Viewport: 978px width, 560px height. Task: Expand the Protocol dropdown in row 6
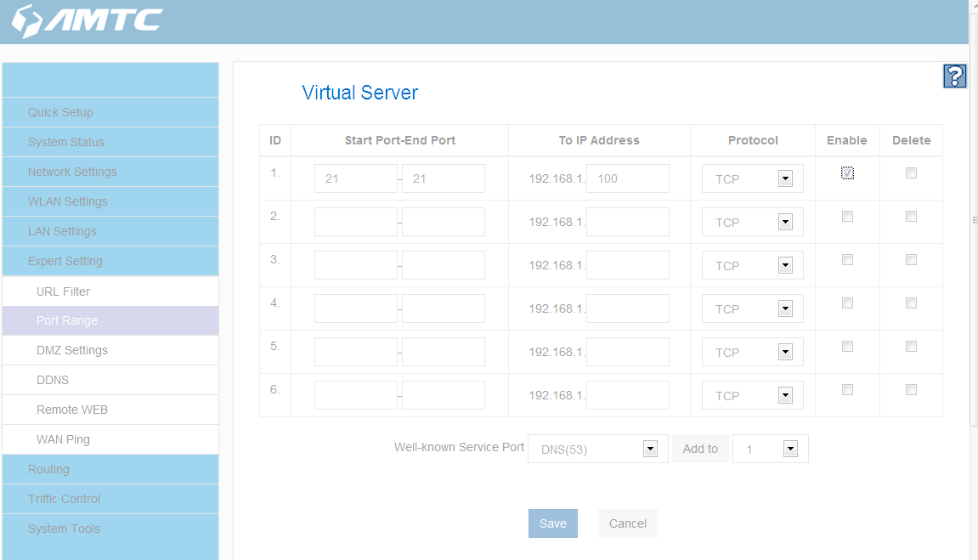coord(752,395)
